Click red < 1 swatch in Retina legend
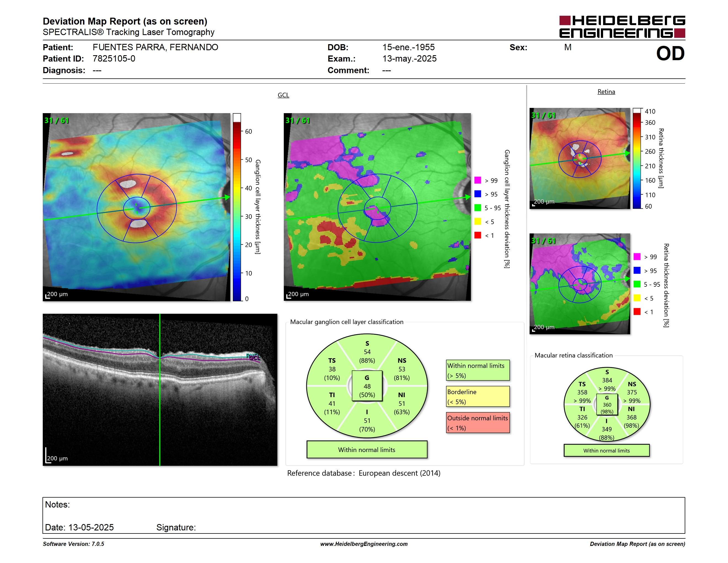The image size is (728, 563). tap(637, 312)
